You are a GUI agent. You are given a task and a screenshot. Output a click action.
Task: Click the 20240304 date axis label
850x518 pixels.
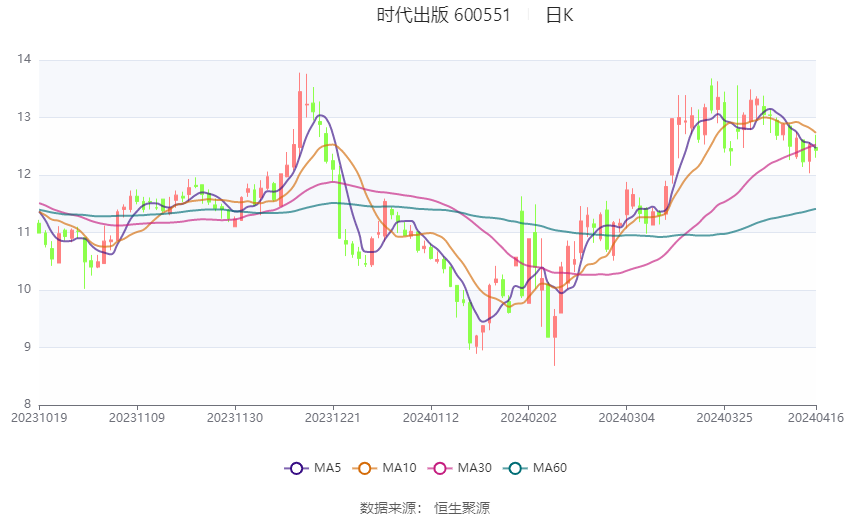tap(626, 418)
